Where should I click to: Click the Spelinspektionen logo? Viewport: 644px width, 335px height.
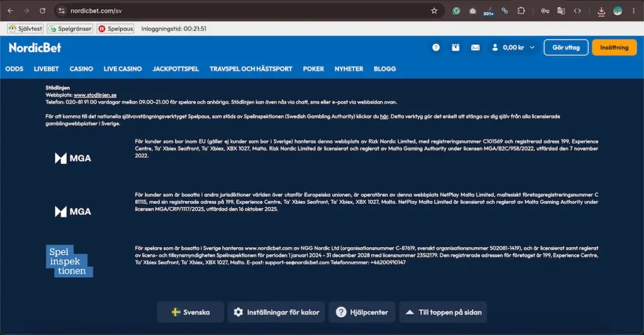pos(69,261)
